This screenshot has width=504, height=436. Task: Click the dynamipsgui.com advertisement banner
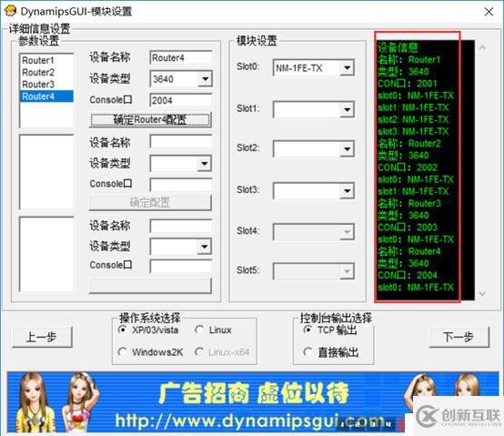253,402
